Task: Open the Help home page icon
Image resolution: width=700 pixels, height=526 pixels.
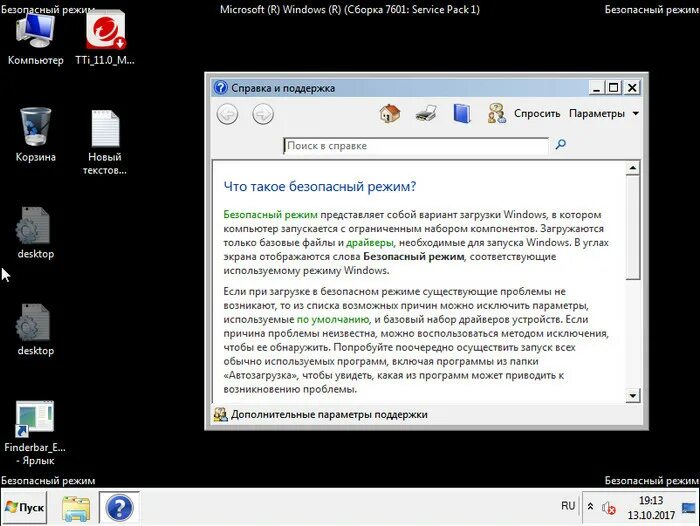Action: (x=390, y=113)
